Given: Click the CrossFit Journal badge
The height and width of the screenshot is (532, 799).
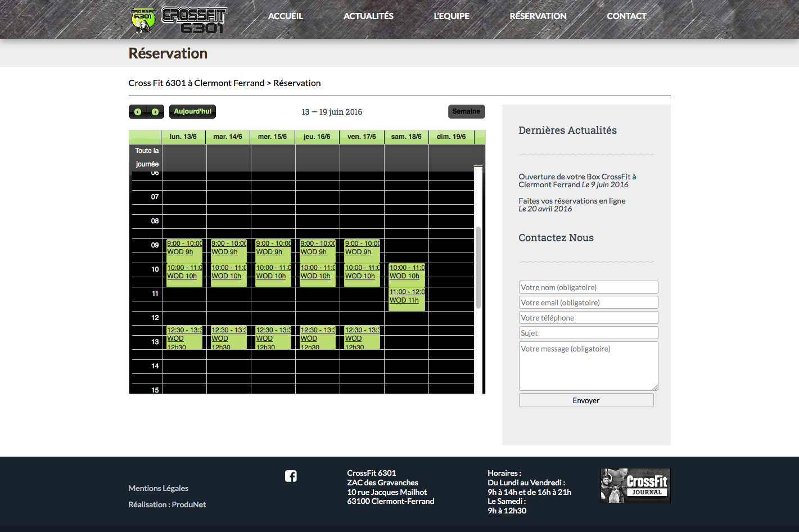Looking at the screenshot, I should (635, 485).
